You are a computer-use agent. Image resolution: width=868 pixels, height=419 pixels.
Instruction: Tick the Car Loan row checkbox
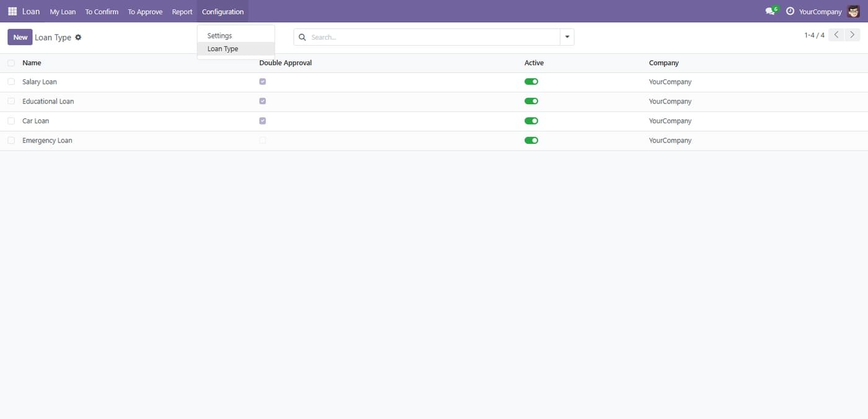click(11, 121)
